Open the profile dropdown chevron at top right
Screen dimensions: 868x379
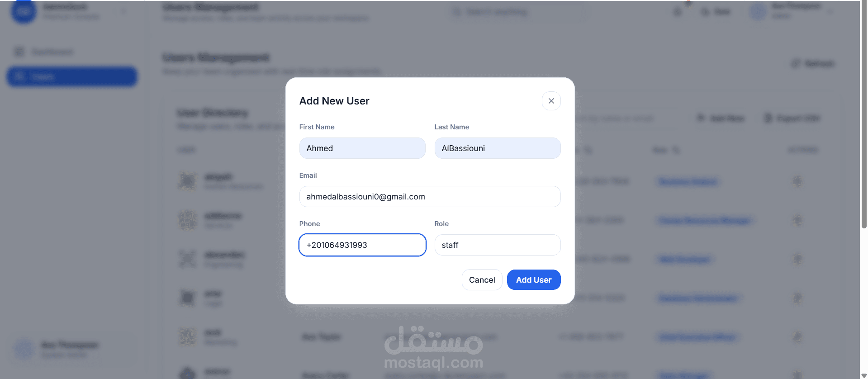click(830, 12)
